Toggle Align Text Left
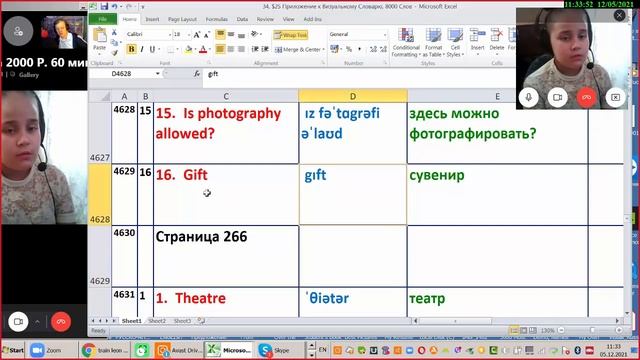 220,49
